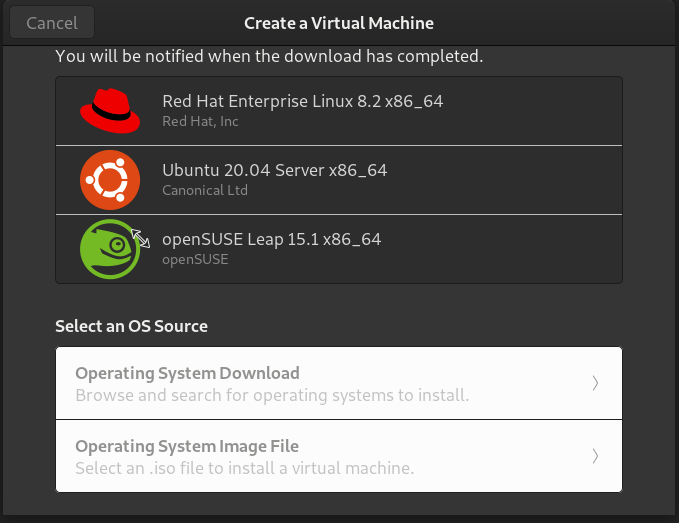The width and height of the screenshot is (679, 523).
Task: Click the download notification message text
Action: point(269,56)
